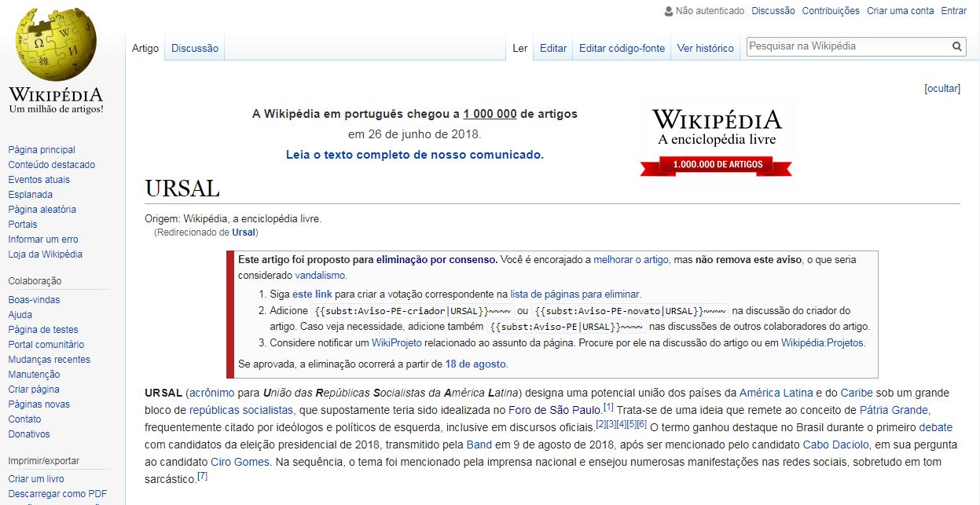This screenshot has height=505, width=980.
Task: Open the Caribe article link
Action: [857, 393]
